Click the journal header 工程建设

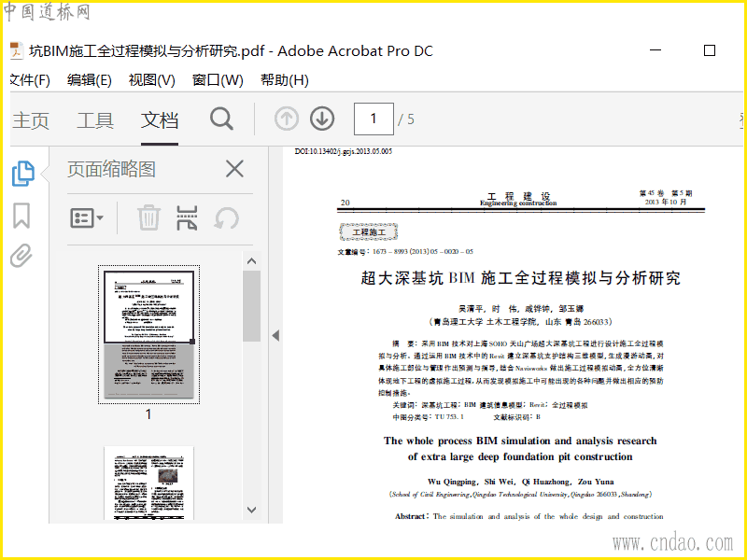tap(518, 196)
